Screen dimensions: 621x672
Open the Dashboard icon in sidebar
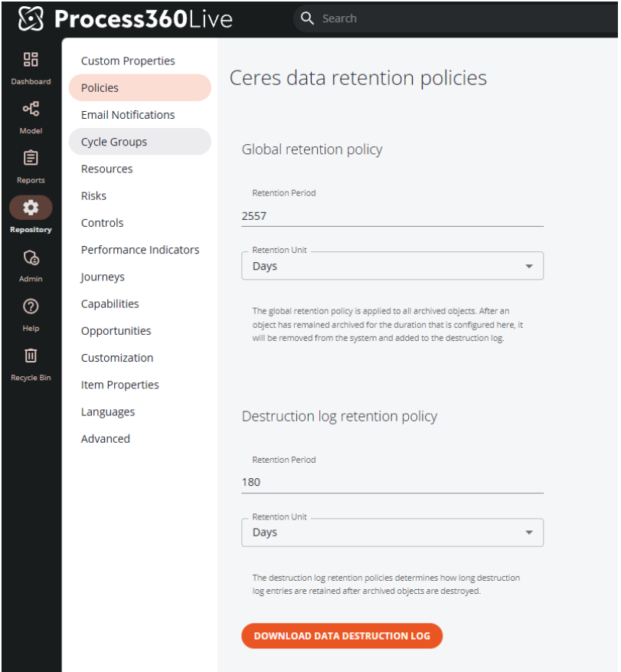click(x=31, y=60)
